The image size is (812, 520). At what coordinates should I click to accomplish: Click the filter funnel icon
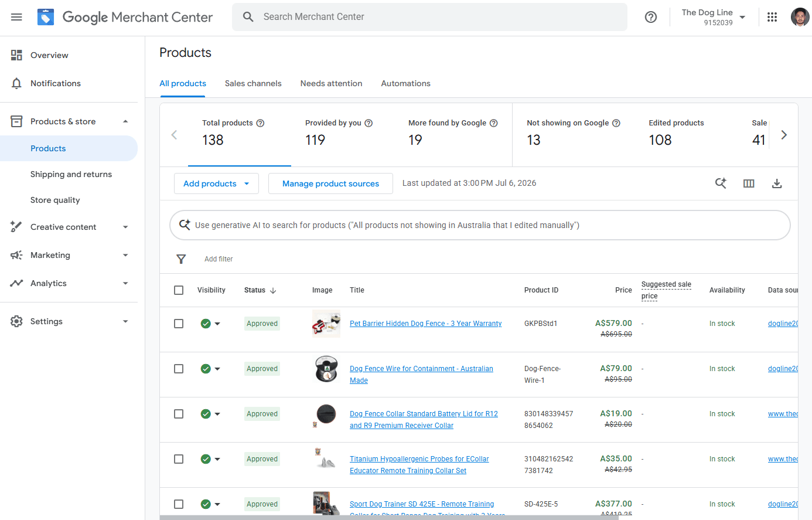(x=181, y=259)
